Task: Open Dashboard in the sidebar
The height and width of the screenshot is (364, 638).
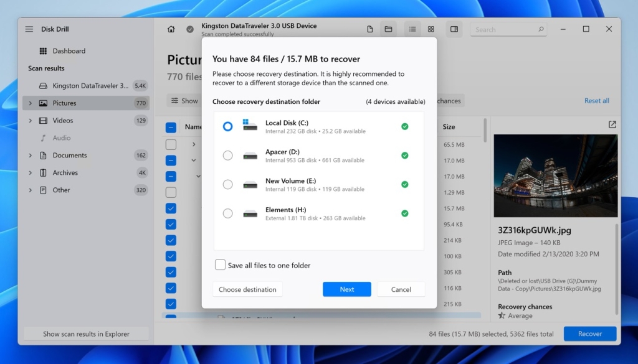Action: pyautogui.click(x=69, y=51)
